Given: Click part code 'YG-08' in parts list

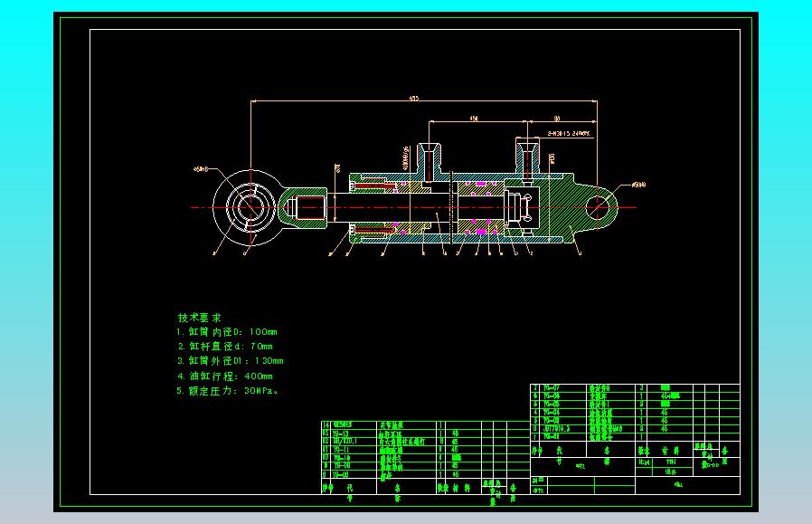Looking at the screenshot, I should tap(341, 474).
